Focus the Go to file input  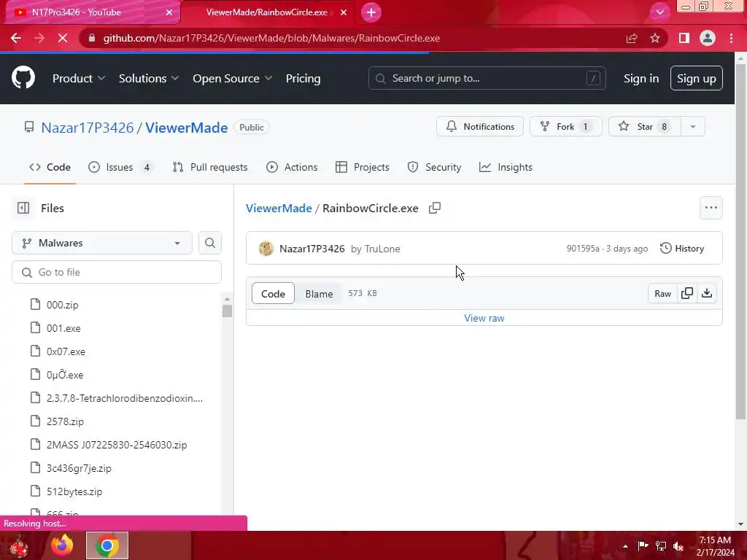point(117,273)
